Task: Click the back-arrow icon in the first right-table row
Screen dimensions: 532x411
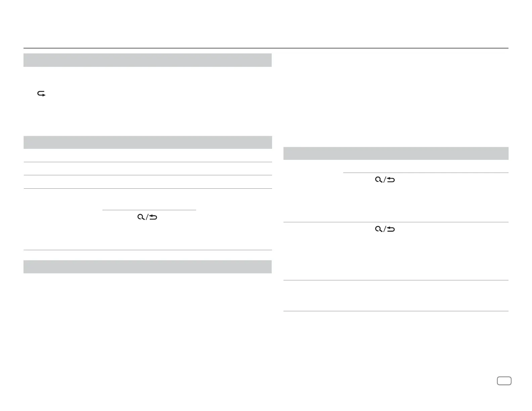Action: pos(391,180)
